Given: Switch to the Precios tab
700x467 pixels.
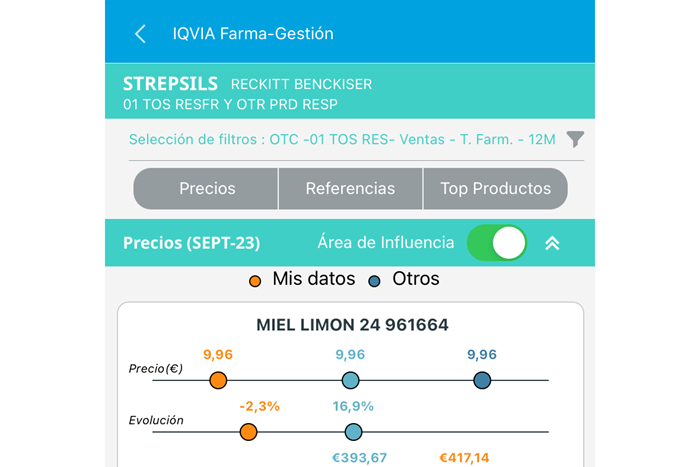Looking at the screenshot, I should 206,188.
